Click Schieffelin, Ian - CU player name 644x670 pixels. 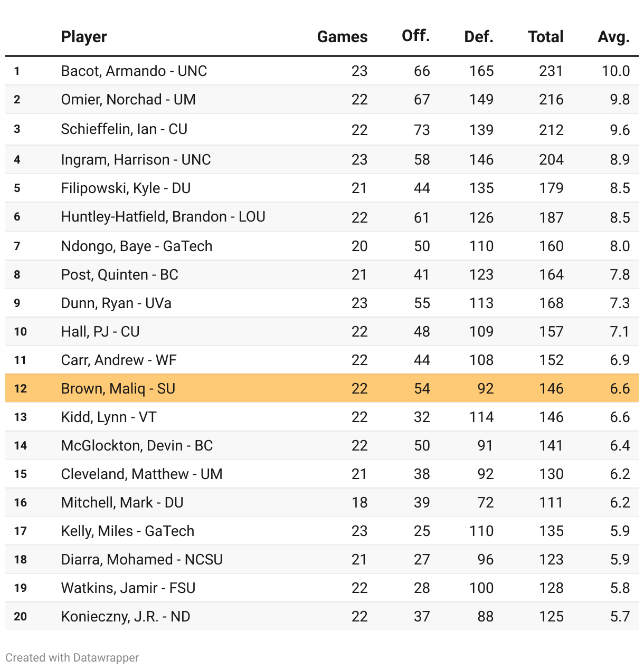coord(124,129)
